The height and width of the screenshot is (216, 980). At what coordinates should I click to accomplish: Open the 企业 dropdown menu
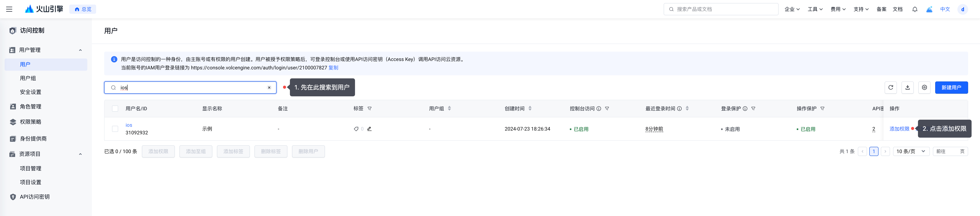792,9
